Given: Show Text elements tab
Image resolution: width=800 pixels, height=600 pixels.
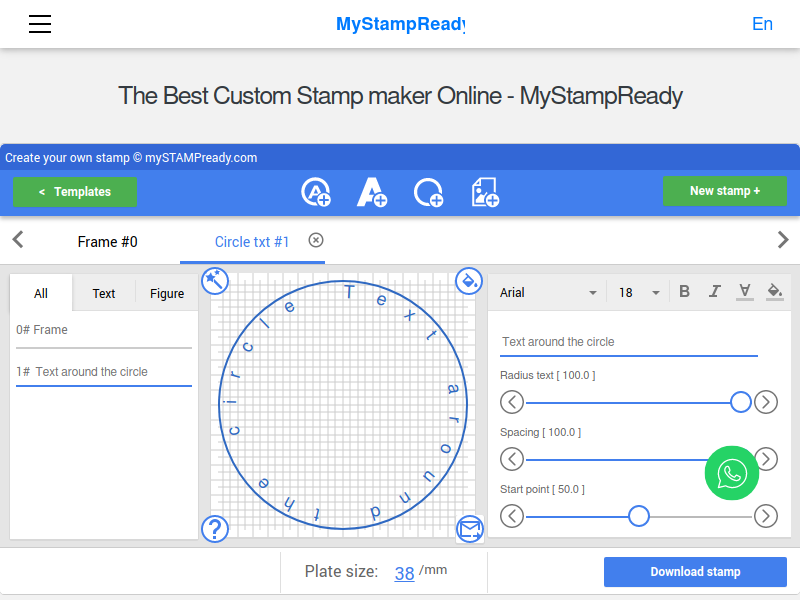Looking at the screenshot, I should [x=104, y=293].
